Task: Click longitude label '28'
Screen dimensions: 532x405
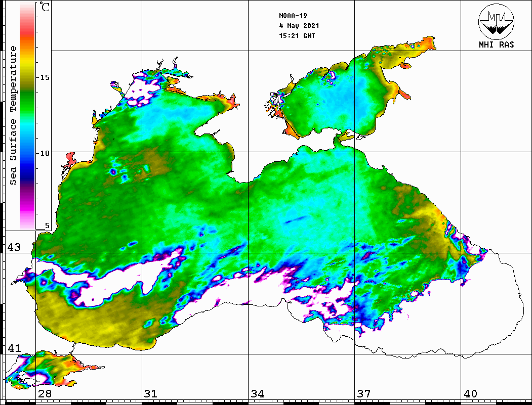Action: (45, 394)
